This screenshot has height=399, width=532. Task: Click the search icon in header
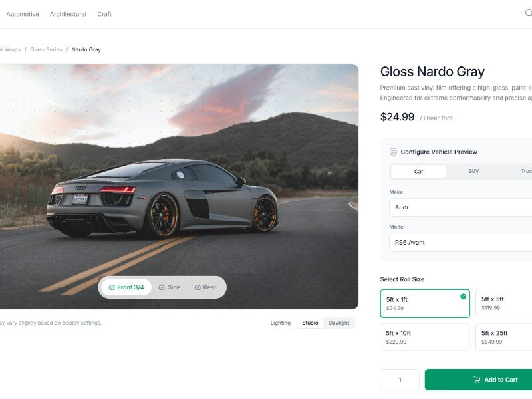coord(529,13)
